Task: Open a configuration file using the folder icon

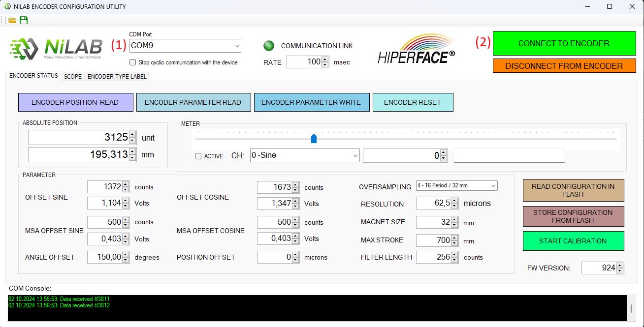Action: coord(12,20)
